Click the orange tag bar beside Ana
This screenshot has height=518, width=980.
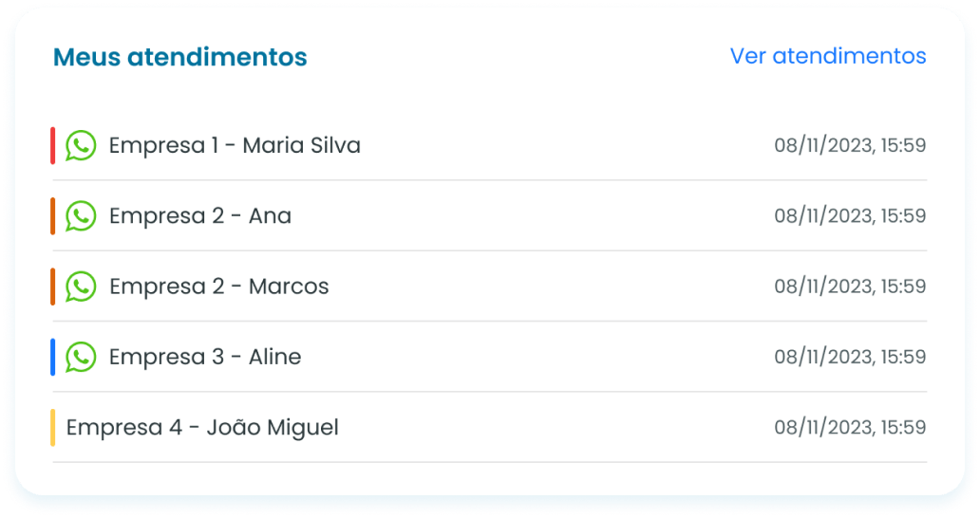(53, 216)
